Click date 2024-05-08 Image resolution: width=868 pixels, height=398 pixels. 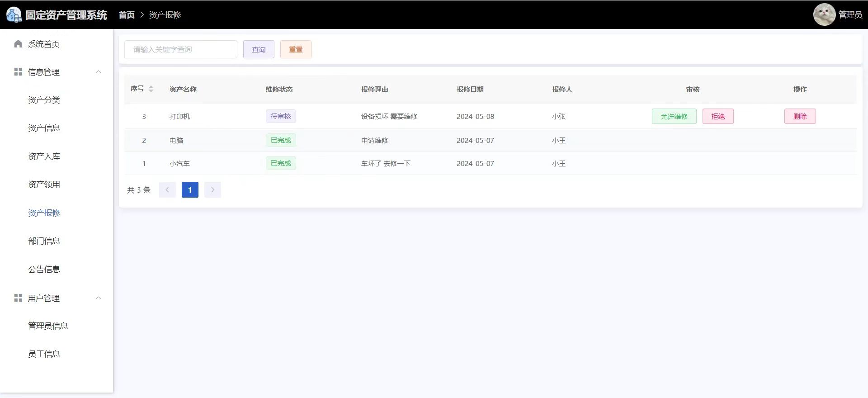click(475, 116)
